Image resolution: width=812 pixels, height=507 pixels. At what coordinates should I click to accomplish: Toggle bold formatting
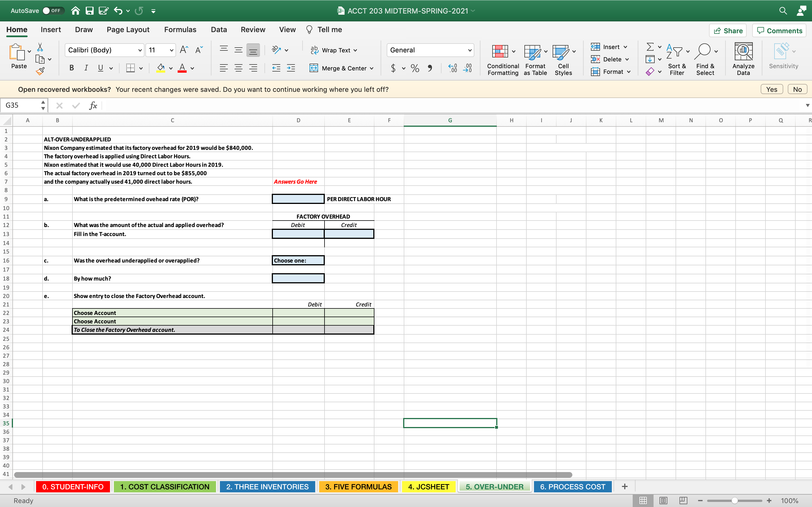coord(71,68)
